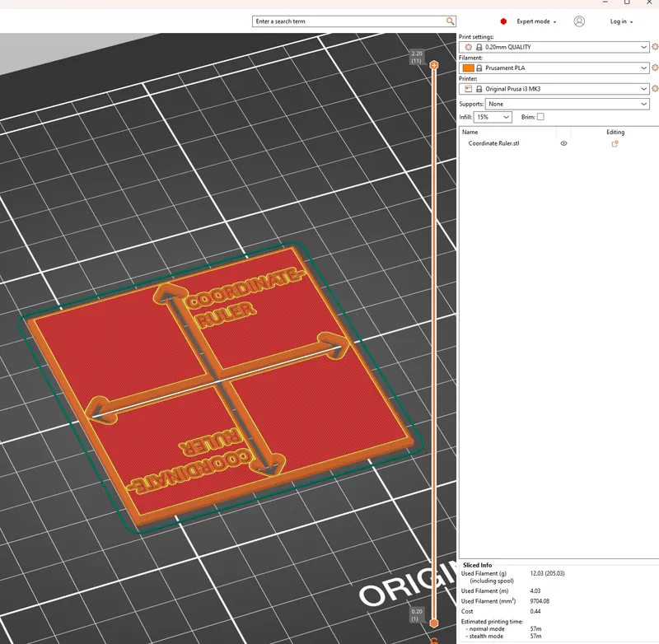Click Used Filament volume value 9704.08
The width and height of the screenshot is (659, 644).
click(540, 601)
